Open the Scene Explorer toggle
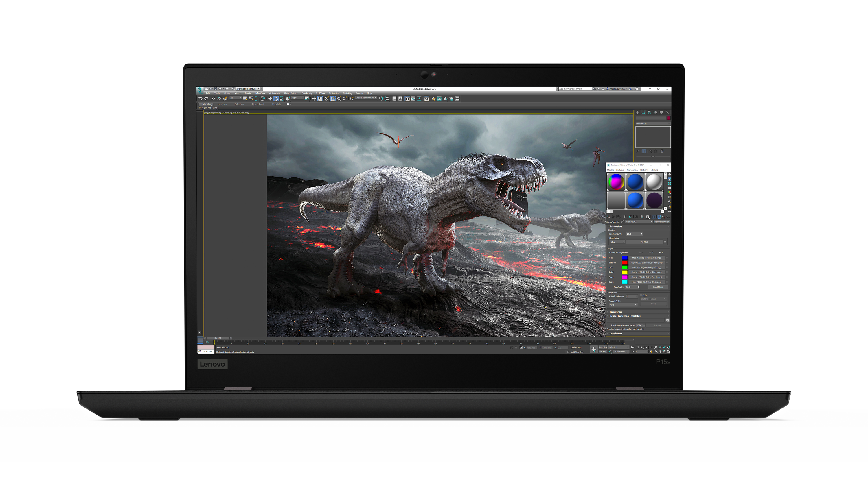The image size is (868, 488). [394, 99]
